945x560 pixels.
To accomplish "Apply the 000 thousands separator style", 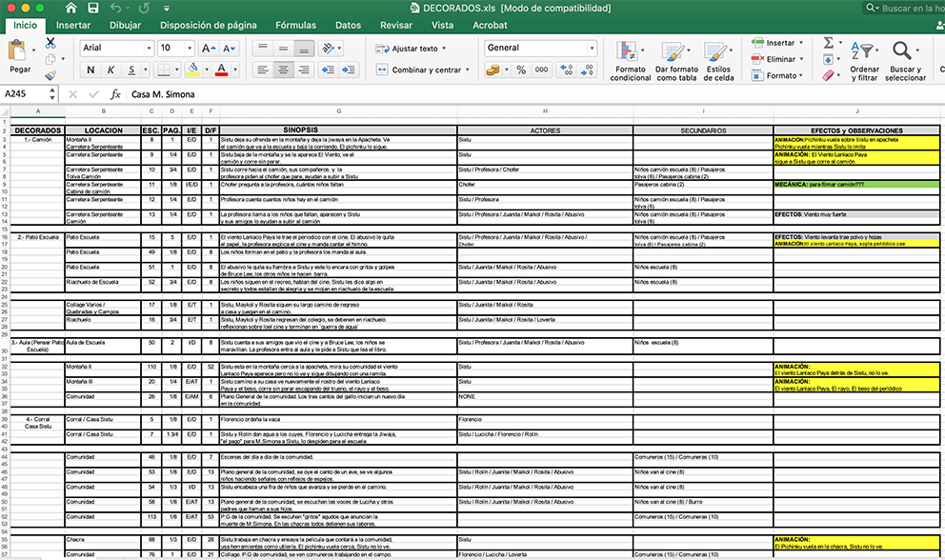I will (542, 70).
